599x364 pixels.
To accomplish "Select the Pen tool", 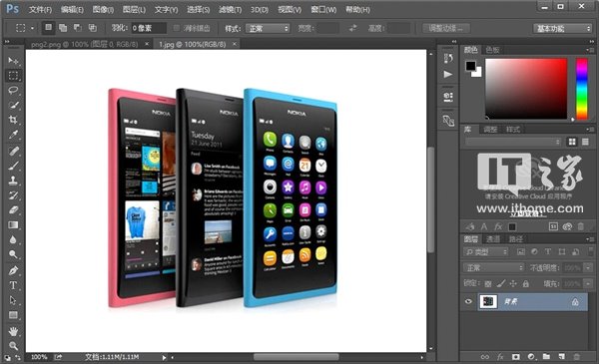I will (13, 270).
